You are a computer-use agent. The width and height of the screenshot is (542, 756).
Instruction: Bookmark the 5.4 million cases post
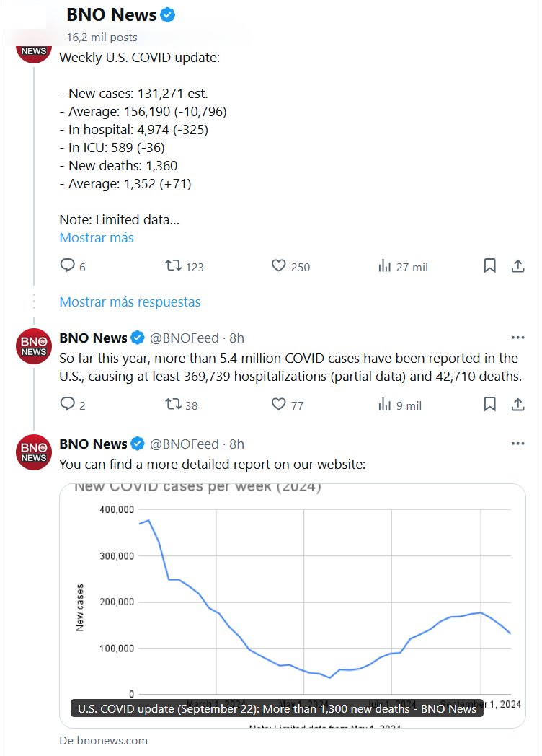click(x=489, y=405)
